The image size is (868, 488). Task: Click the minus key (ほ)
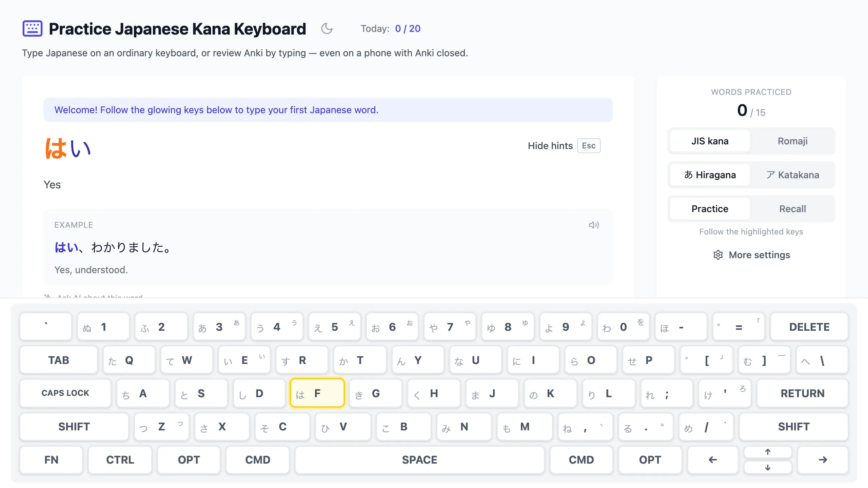(x=681, y=327)
